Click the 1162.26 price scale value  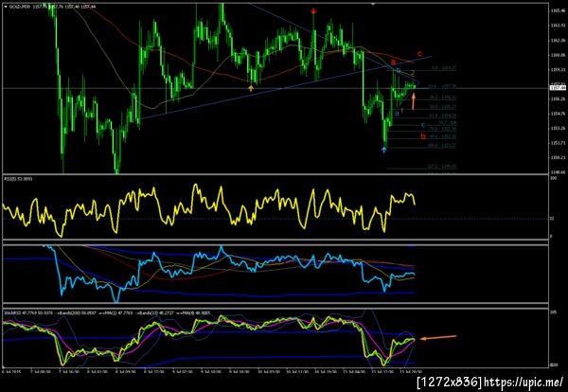[x=558, y=40]
